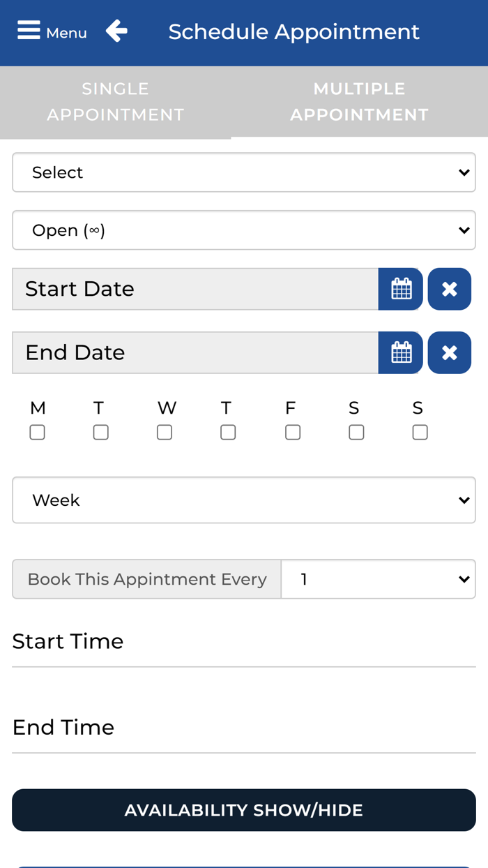Check the Monday checkbox
This screenshot has width=488, height=868.
pyautogui.click(x=38, y=433)
